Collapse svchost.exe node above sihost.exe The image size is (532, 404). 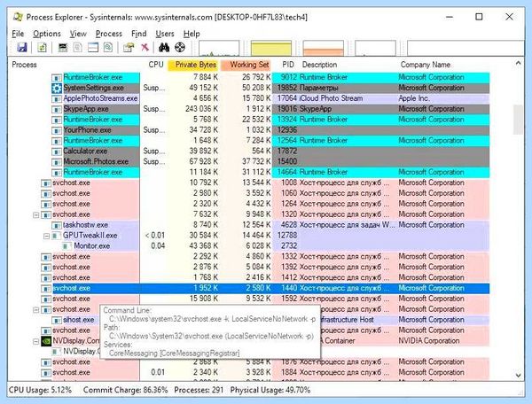click(35, 310)
